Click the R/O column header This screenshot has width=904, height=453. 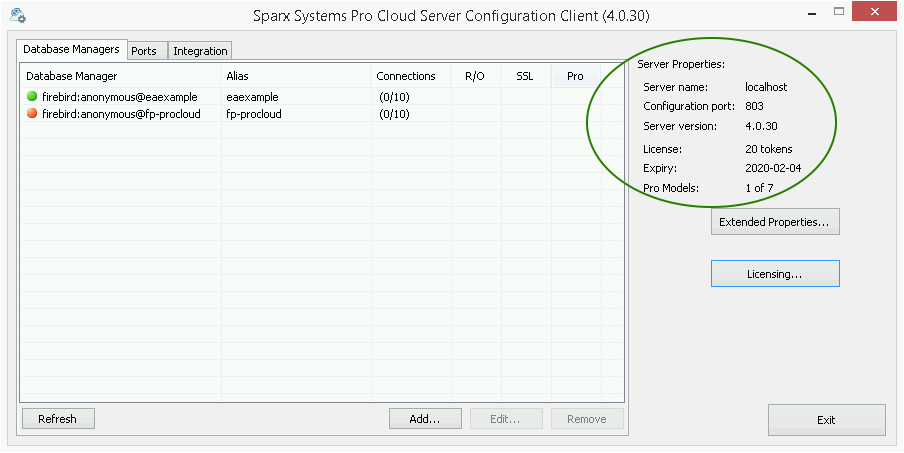475,76
